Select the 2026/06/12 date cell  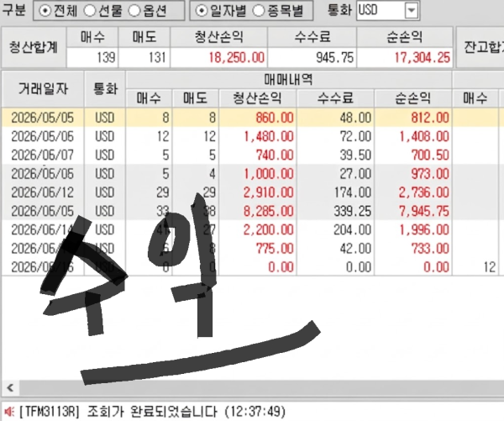pos(43,192)
